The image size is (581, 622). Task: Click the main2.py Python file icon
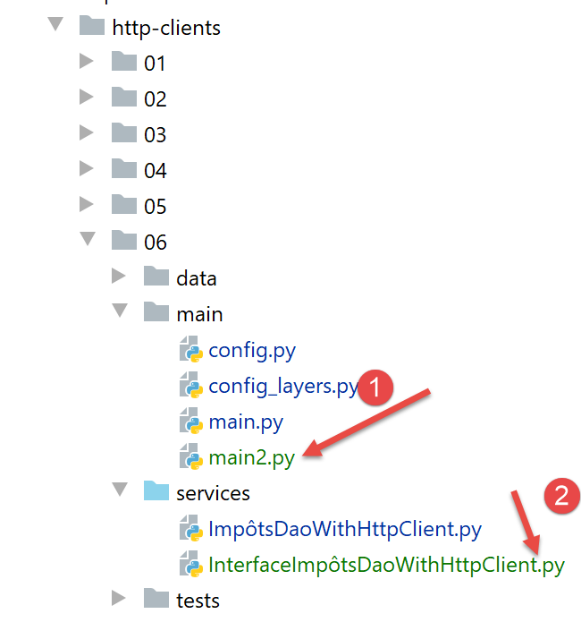[x=191, y=457]
